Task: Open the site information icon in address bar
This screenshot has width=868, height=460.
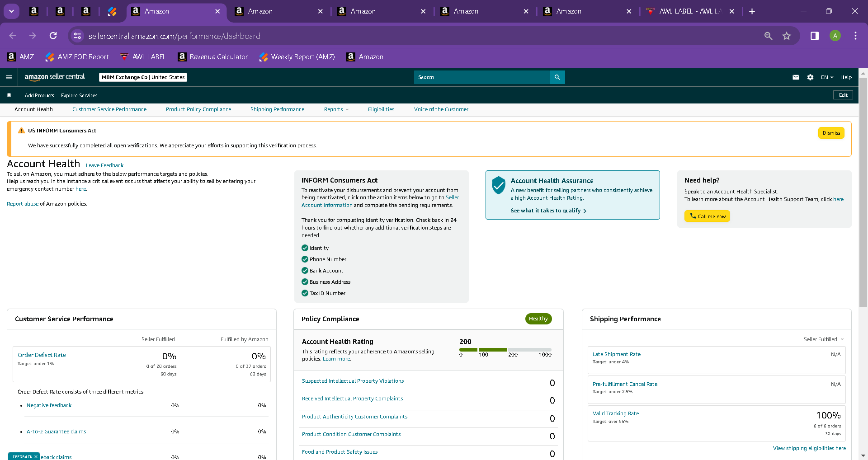Action: tap(77, 36)
